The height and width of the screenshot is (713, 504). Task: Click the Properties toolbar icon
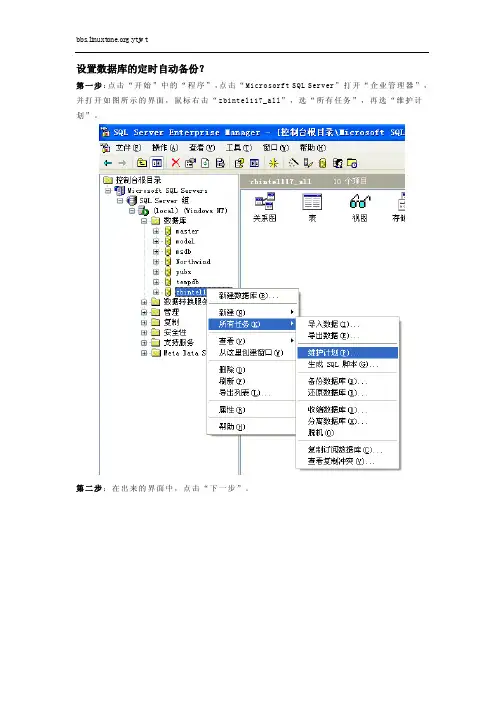[190, 163]
